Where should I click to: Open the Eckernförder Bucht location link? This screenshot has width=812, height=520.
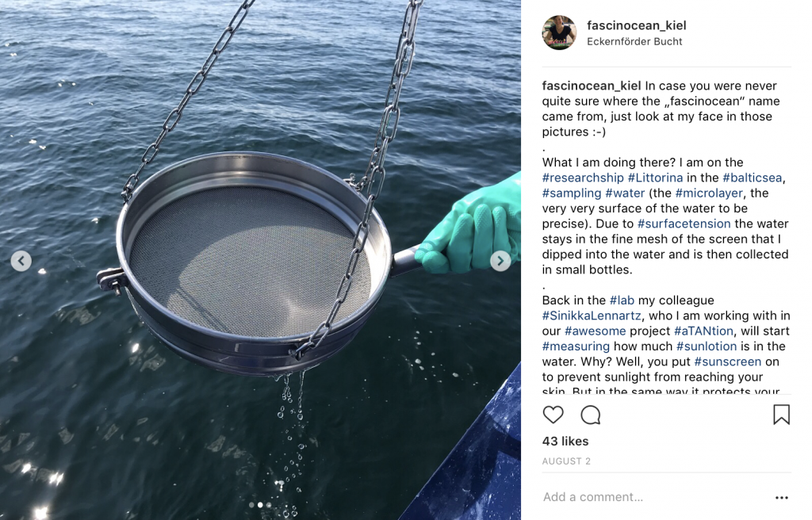[x=634, y=41]
